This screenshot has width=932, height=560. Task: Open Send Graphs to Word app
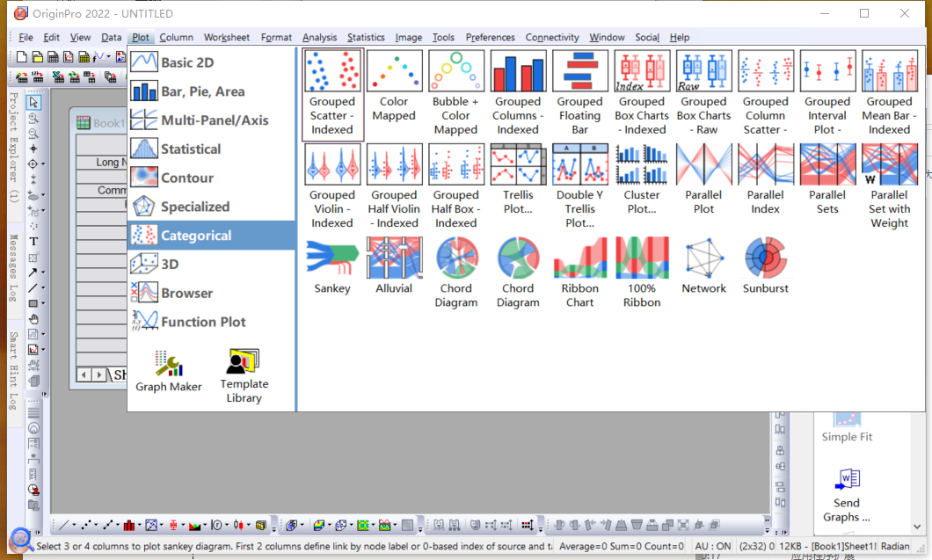[847, 496]
